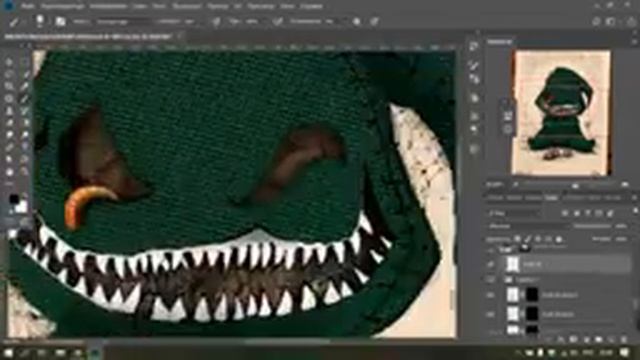Select the Zoom tool
640x360 pixels.
click(x=25, y=172)
